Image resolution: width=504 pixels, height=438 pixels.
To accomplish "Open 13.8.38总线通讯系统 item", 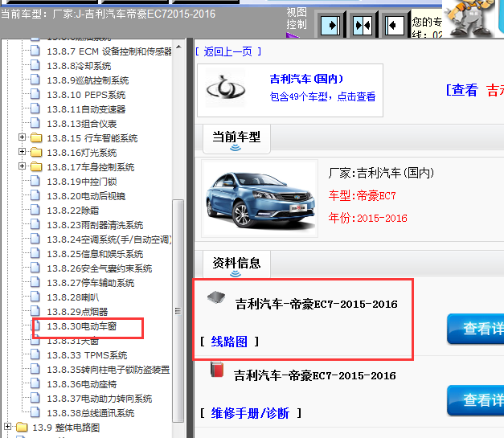I will point(90,413).
